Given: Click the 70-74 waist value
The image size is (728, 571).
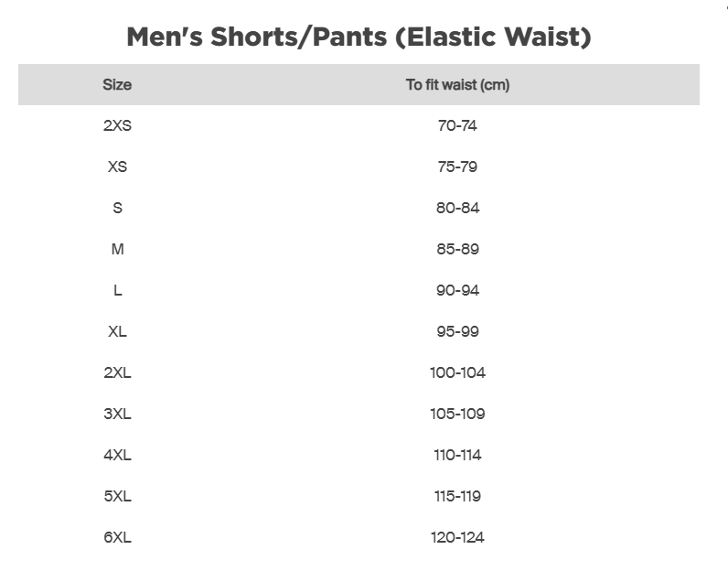Looking at the screenshot, I should (x=457, y=125).
